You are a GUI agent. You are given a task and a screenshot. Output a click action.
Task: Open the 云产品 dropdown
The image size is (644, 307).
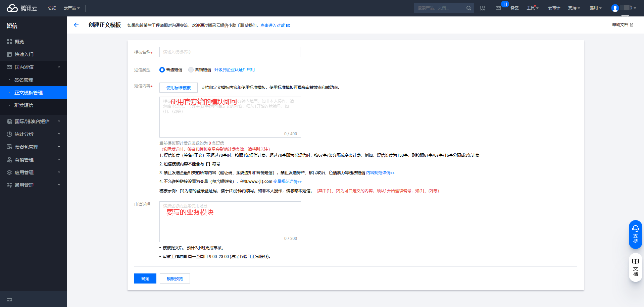click(x=71, y=8)
